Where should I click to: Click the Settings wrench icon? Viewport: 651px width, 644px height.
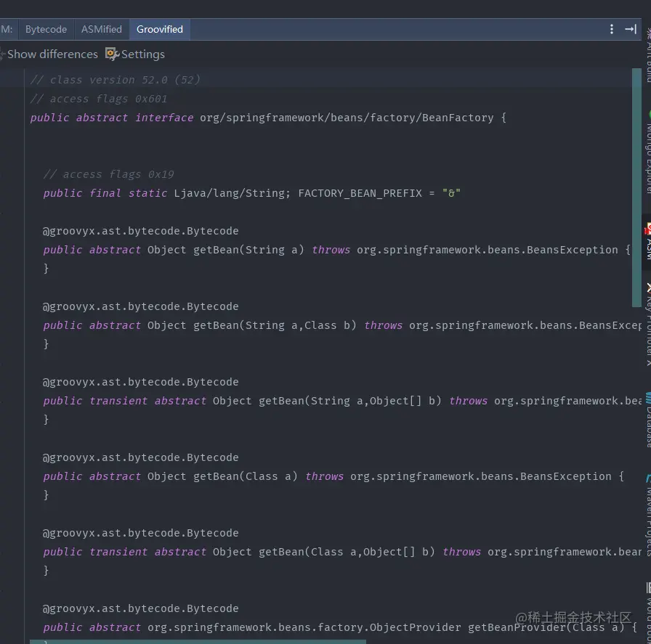tap(112, 54)
